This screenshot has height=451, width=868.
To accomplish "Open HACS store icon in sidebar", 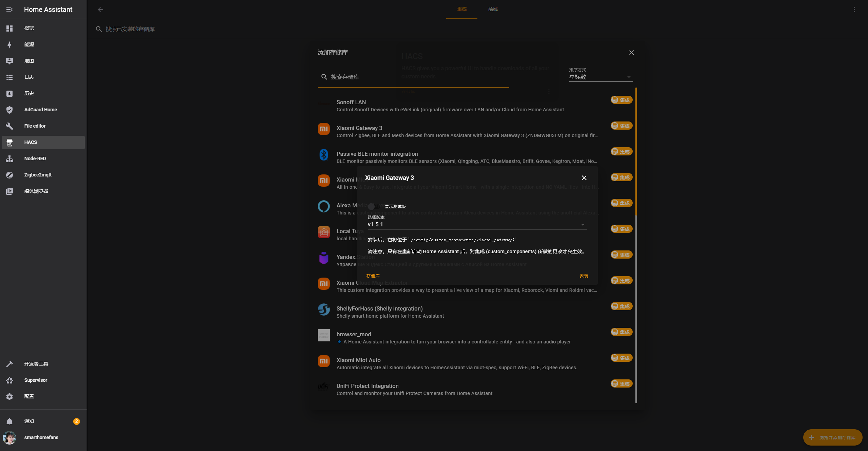I will pos(9,142).
